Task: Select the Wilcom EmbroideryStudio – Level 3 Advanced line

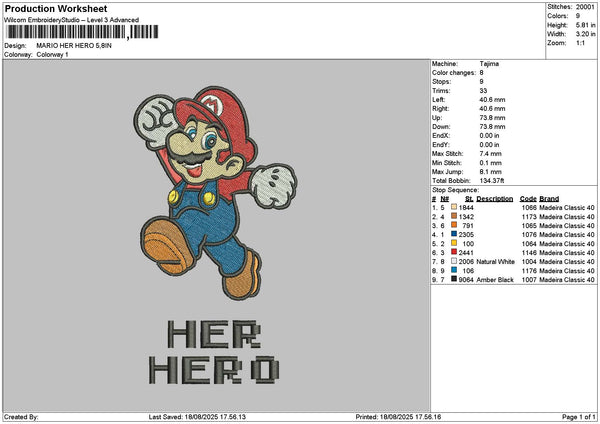Action: (72, 20)
